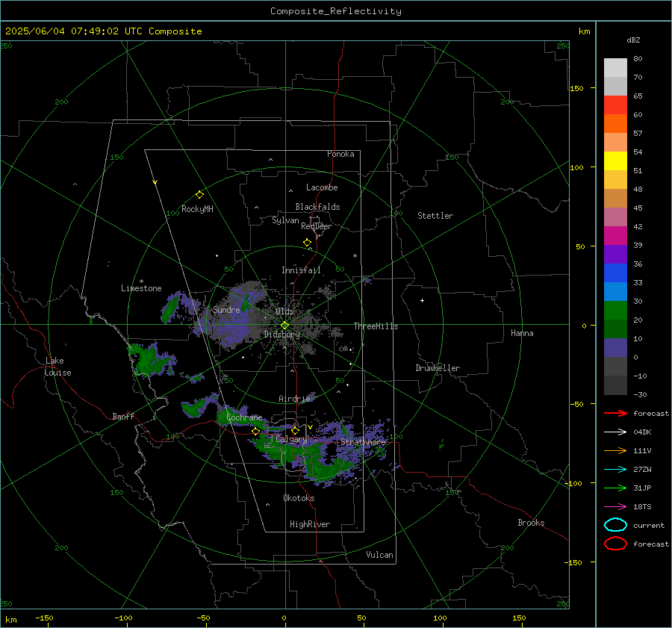Click the Innisfail label
This screenshot has width=672, height=628.
pos(302,270)
